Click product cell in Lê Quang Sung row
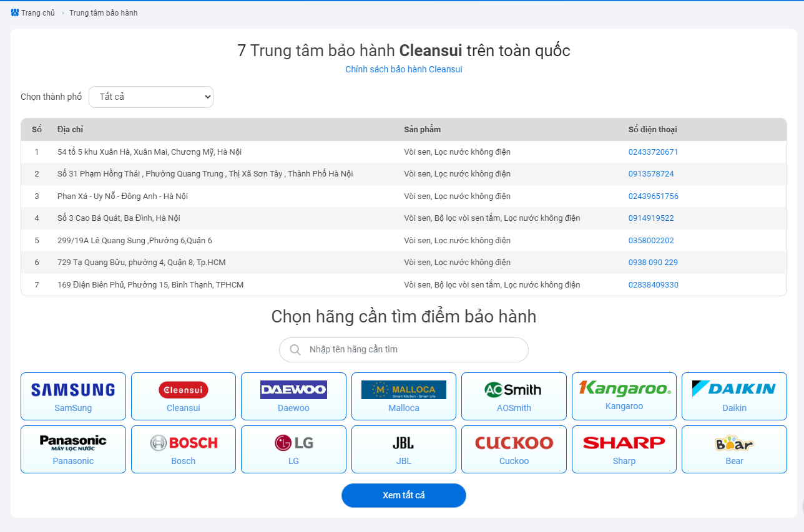 click(457, 241)
